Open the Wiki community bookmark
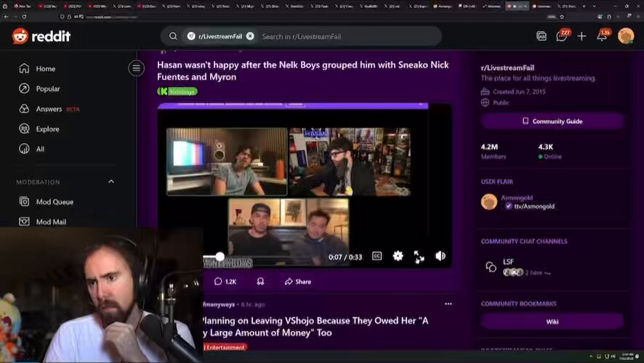The width and height of the screenshot is (644, 363). tap(552, 322)
